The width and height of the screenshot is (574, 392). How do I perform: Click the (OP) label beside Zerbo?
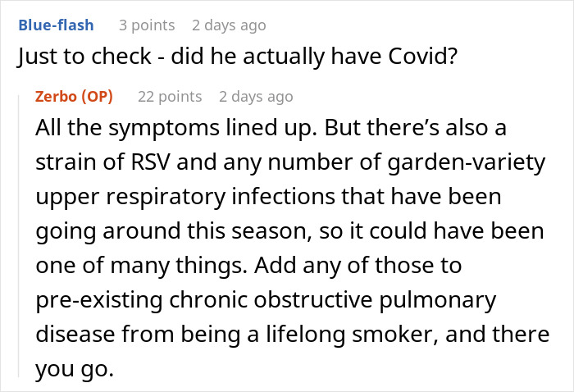point(98,96)
